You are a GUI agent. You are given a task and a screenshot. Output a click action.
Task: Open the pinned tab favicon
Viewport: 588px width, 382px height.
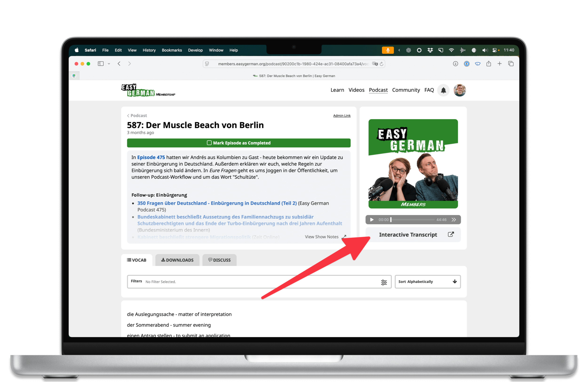click(74, 76)
